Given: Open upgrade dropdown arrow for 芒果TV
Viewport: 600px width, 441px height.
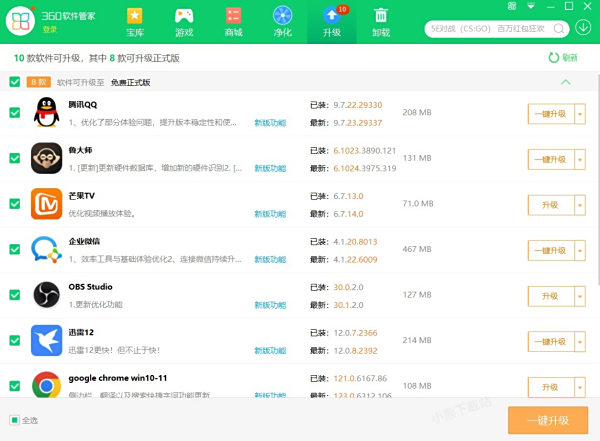Looking at the screenshot, I should click(x=580, y=205).
